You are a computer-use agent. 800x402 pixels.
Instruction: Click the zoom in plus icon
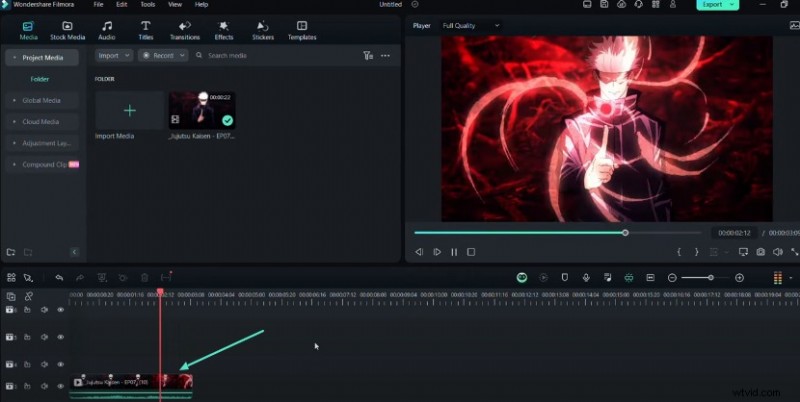tap(739, 277)
